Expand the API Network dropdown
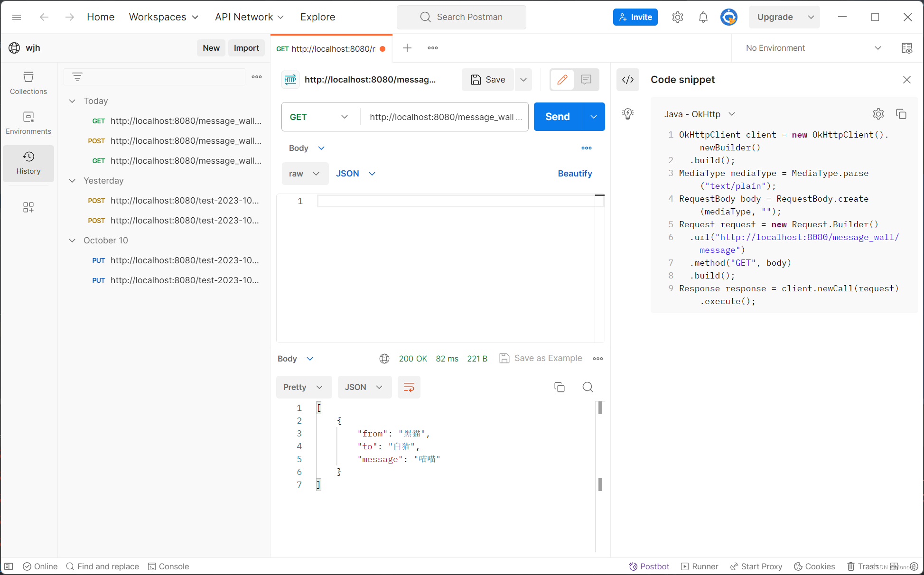Image resolution: width=924 pixels, height=575 pixels. [x=250, y=17]
